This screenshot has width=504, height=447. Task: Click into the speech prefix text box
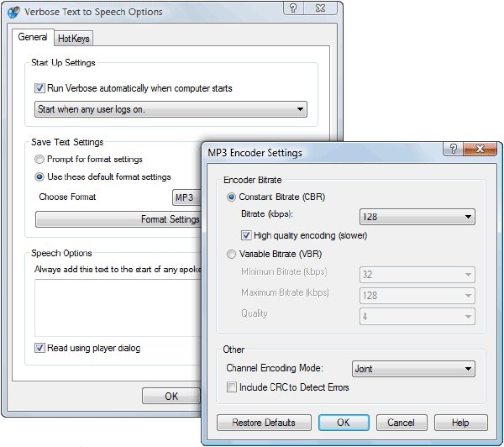tap(118, 308)
